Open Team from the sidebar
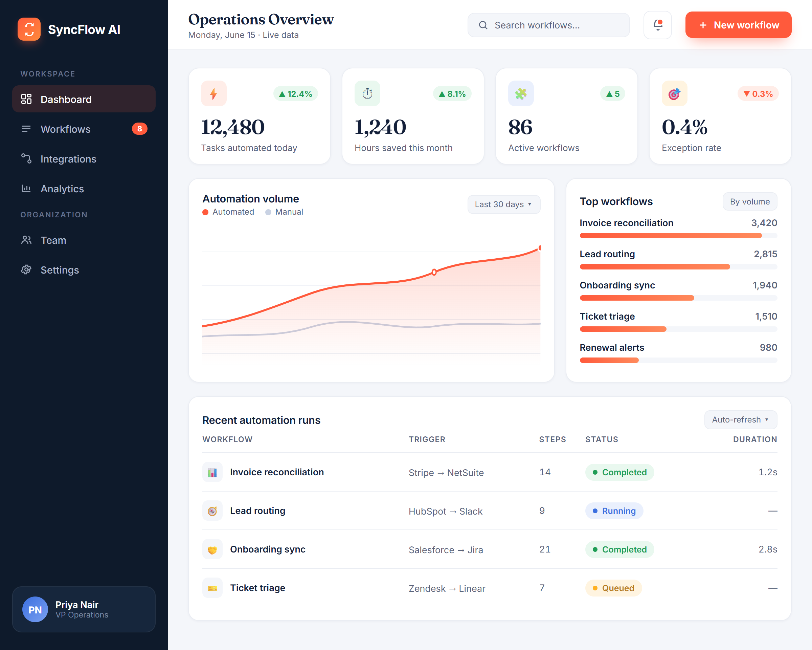Viewport: 812px width, 650px height. (x=84, y=240)
